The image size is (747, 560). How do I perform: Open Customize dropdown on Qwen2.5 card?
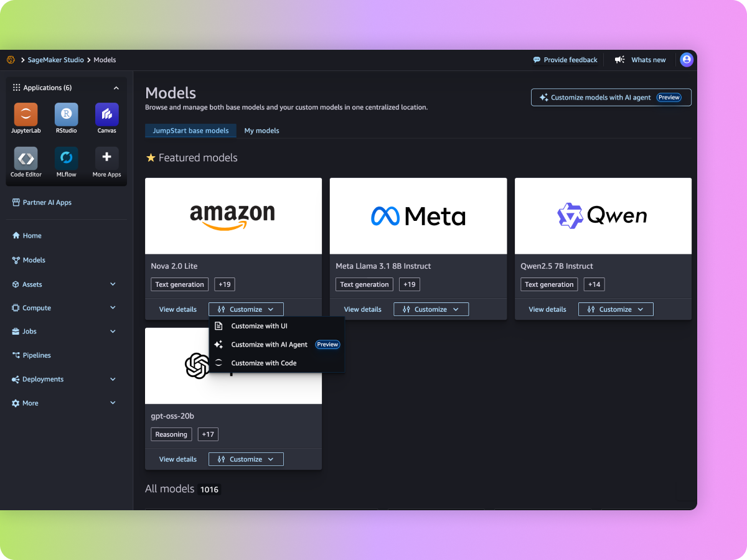[615, 309]
